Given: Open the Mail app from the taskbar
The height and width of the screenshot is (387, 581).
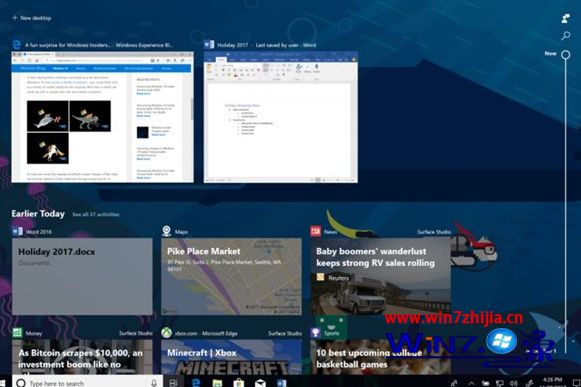Looking at the screenshot, I should coord(260,383).
